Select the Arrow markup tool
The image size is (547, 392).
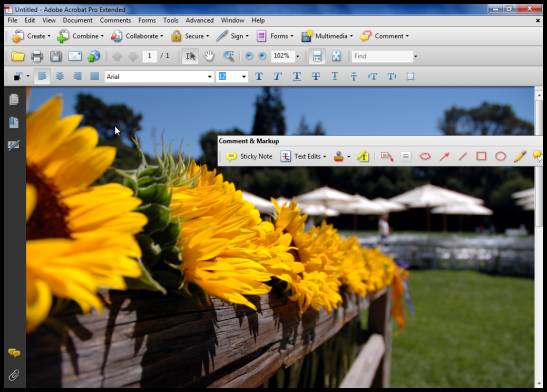444,156
